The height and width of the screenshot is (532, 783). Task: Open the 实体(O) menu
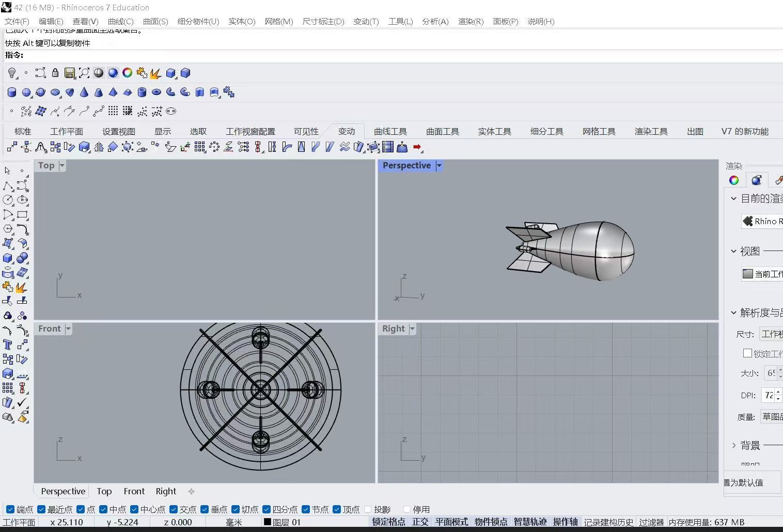click(242, 21)
